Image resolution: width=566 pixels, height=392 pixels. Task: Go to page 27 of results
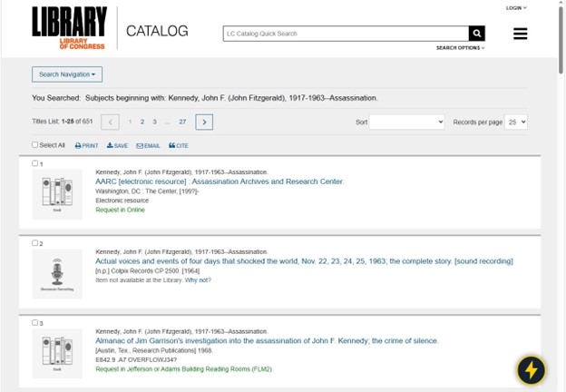[x=182, y=122]
